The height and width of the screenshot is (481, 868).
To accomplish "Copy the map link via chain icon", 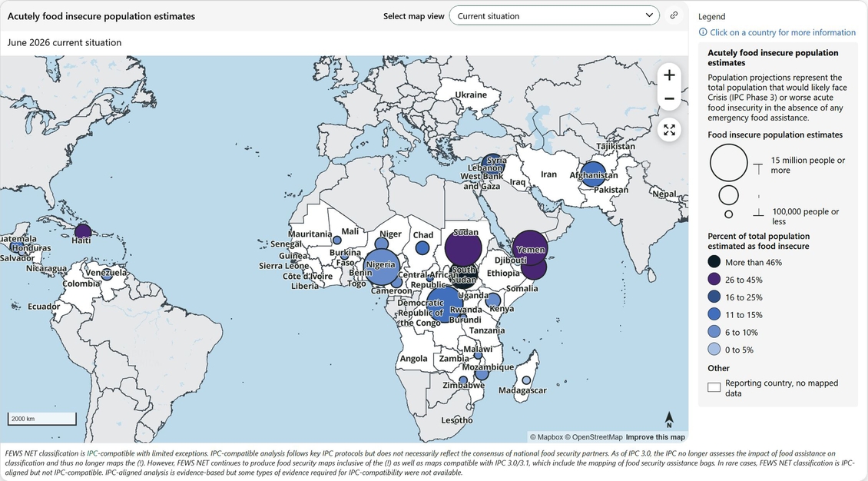I will click(674, 15).
